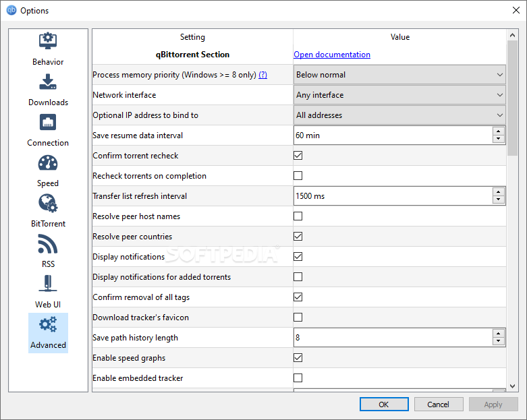Toggle Confirm torrent recheck checkbox
The height and width of the screenshot is (420, 527).
point(298,156)
